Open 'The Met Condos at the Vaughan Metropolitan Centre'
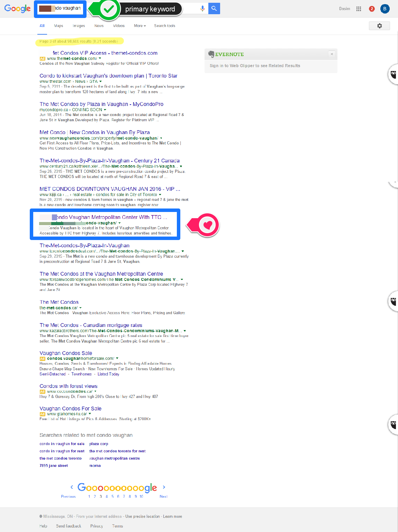Screen dimensions: 398x532 [x=101, y=274]
